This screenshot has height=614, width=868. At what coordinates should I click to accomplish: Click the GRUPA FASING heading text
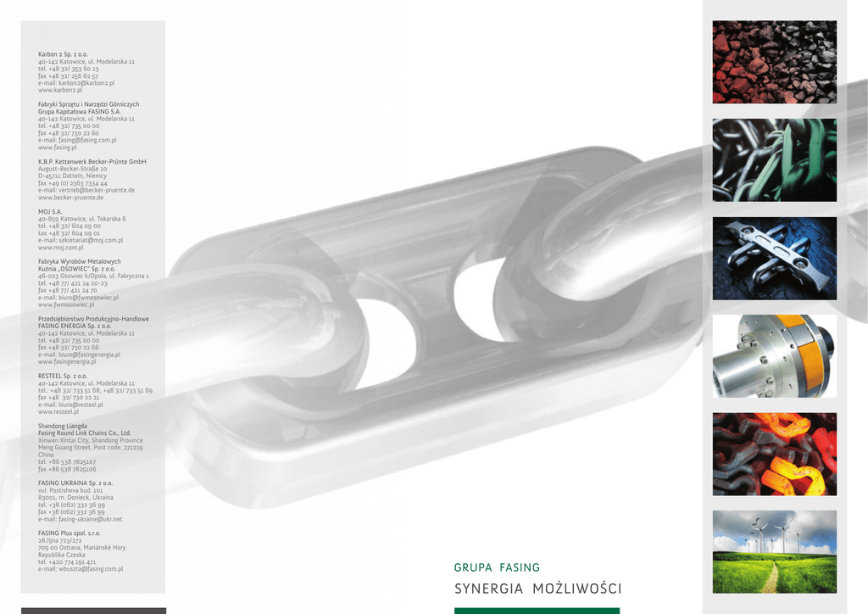tap(497, 567)
